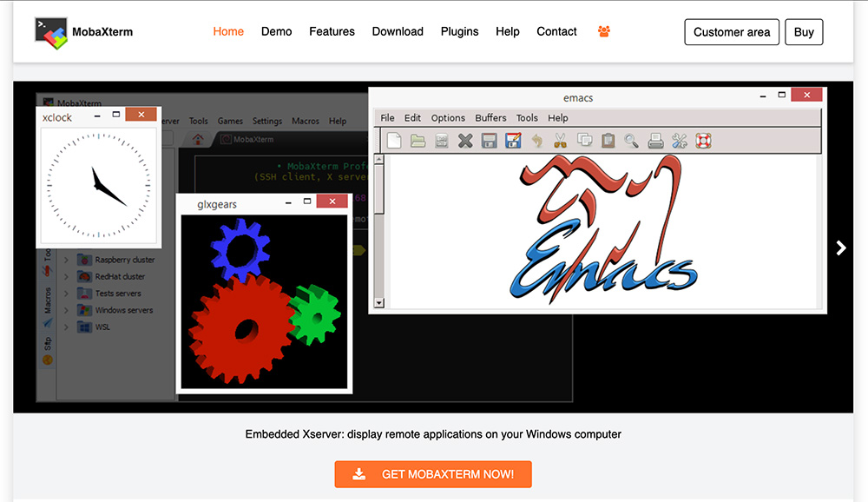Click the Sftp globe icon in sidebar
The width and height of the screenshot is (868, 502).
(x=48, y=360)
